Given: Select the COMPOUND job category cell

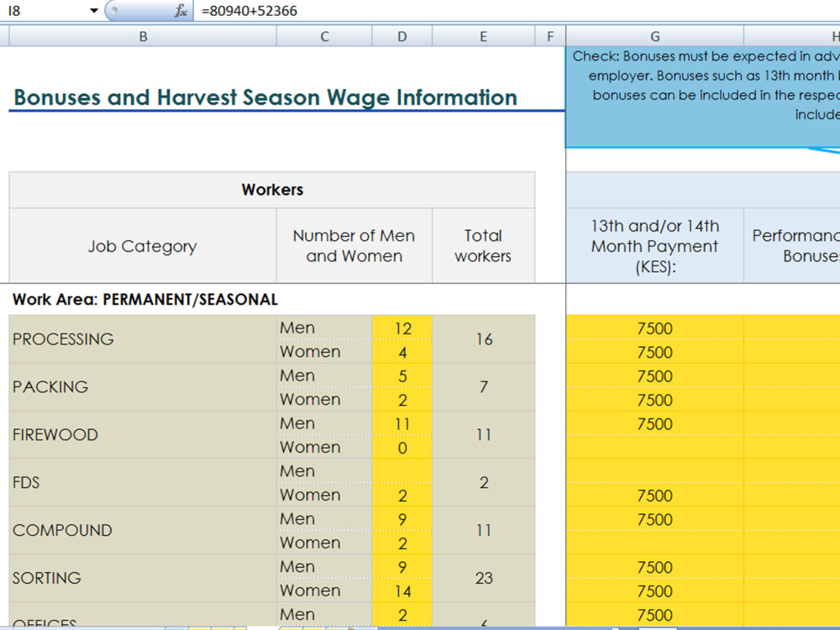Looking at the screenshot, I should [143, 530].
